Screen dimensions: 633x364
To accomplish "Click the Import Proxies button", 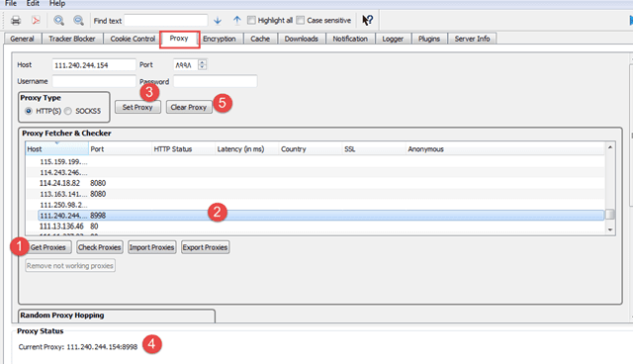I will (151, 247).
